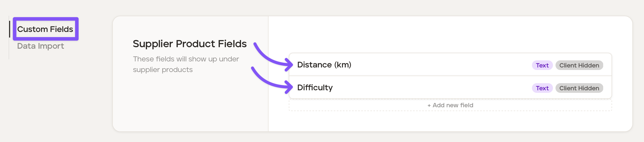
Task: Click the Supplier Product Fields heading
Action: tap(190, 44)
